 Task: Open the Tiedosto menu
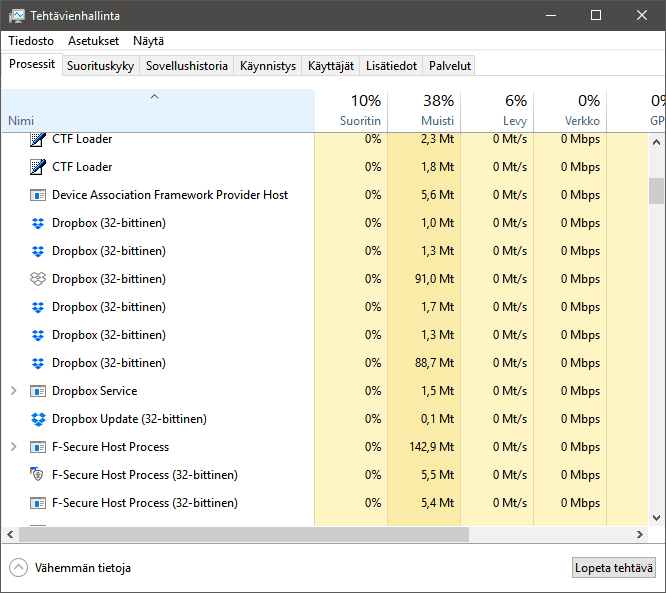[31, 41]
